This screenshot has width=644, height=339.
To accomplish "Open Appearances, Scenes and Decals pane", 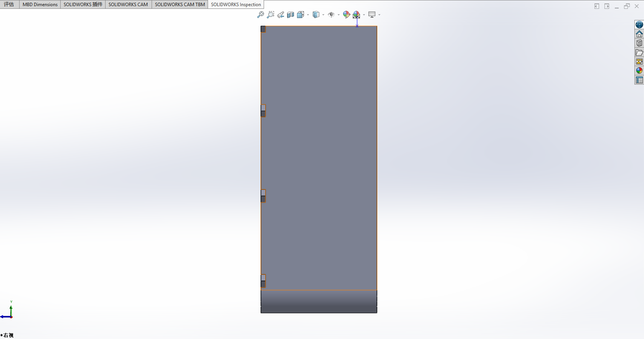I will pos(639,71).
